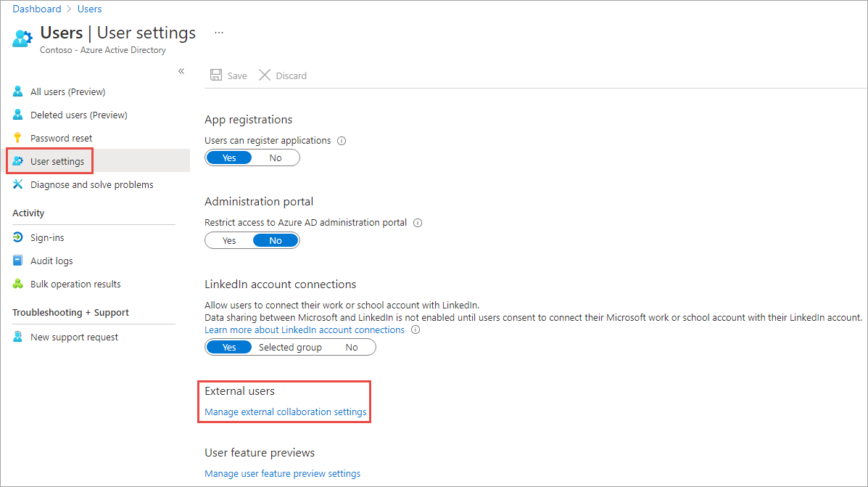This screenshot has height=487, width=868.
Task: Go to Users breadcrumb
Action: point(90,9)
